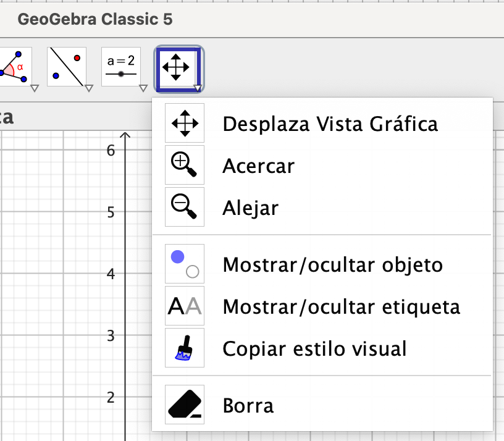Image resolution: width=504 pixels, height=441 pixels.
Task: Click y-axis label 4
Action: tap(111, 274)
